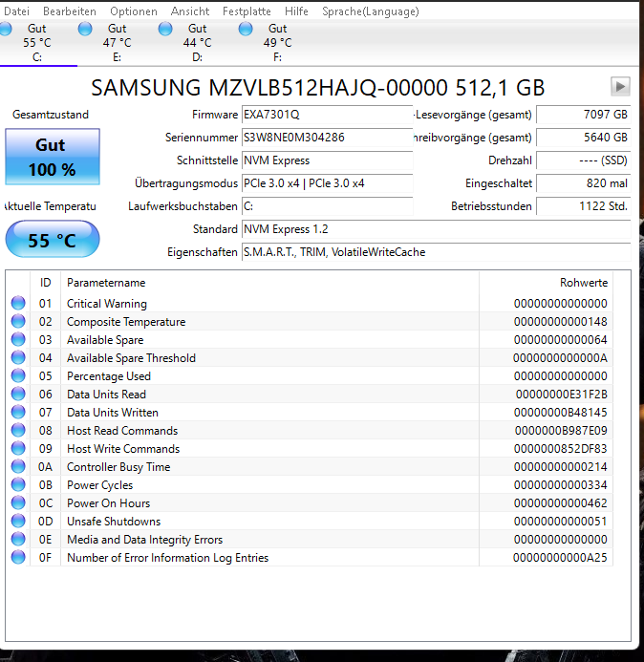
Task: Select the Power On Hours parameter name
Action: point(109,503)
